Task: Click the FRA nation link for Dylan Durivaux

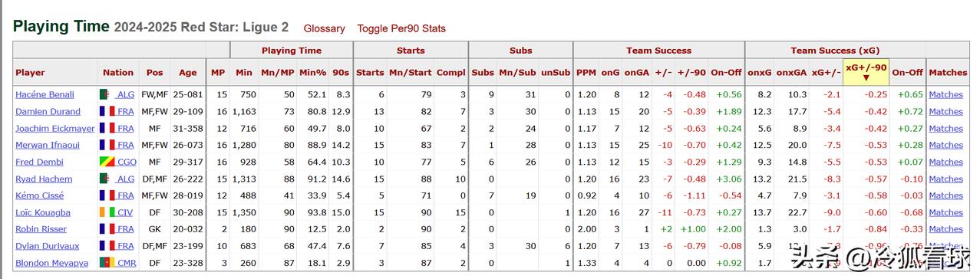Action: coord(126,246)
